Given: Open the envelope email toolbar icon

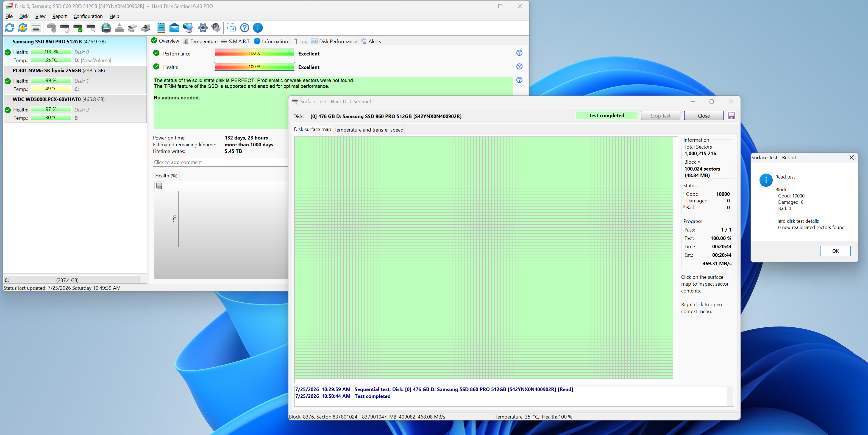Looking at the screenshot, I should click(x=174, y=28).
